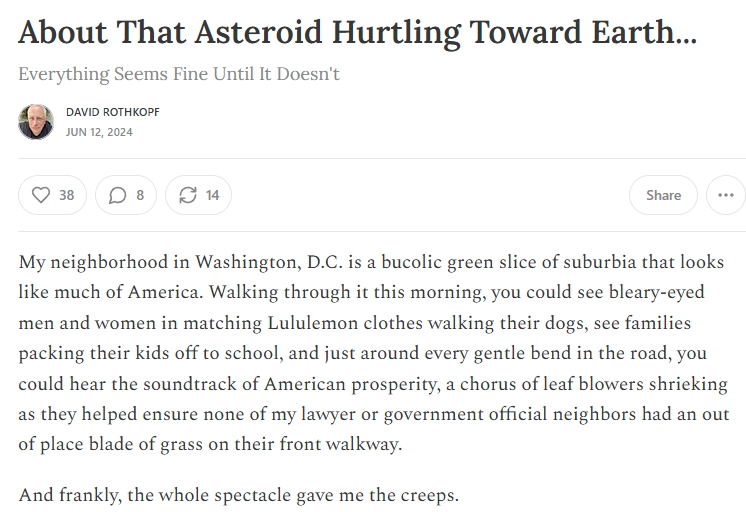Click the comment count 8
The image size is (746, 512).
[x=140, y=195]
